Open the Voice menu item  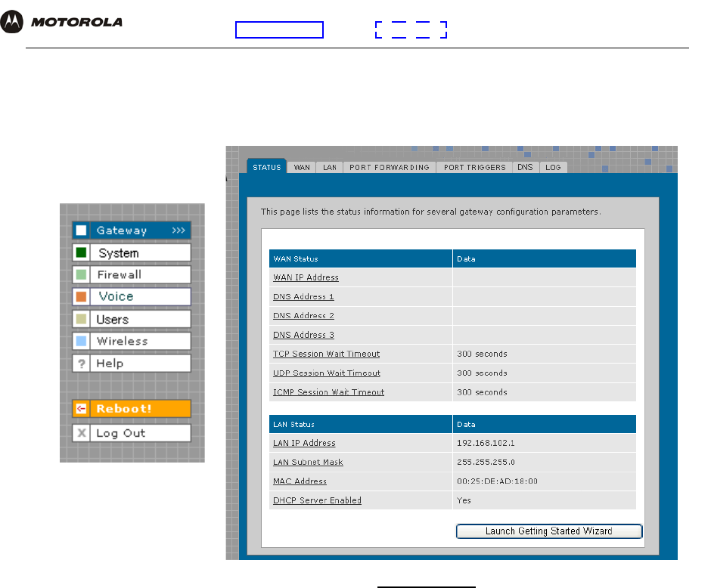[x=132, y=297]
